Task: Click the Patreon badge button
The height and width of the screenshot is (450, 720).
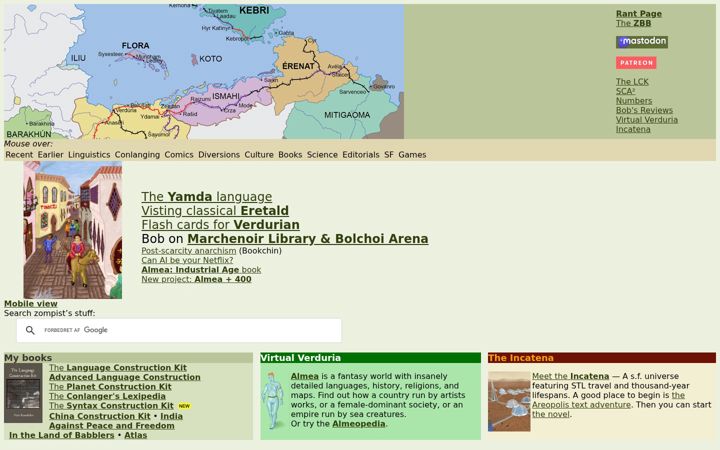Action: pos(636,62)
